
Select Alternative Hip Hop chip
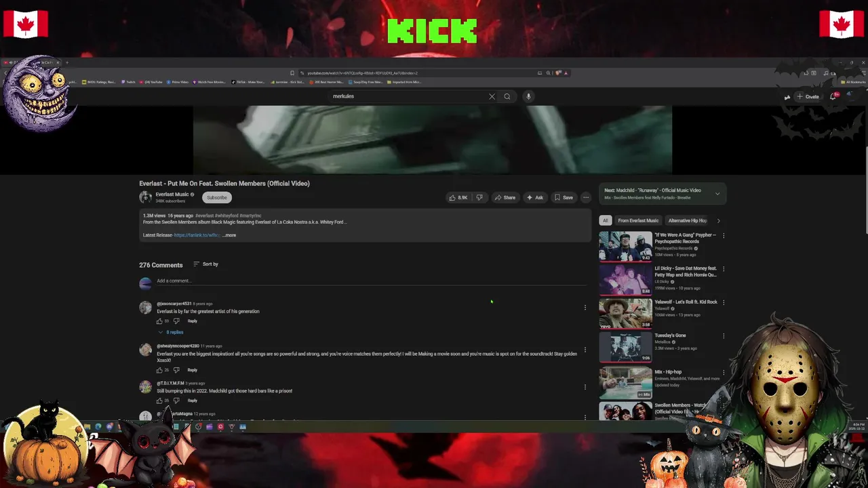[688, 220]
